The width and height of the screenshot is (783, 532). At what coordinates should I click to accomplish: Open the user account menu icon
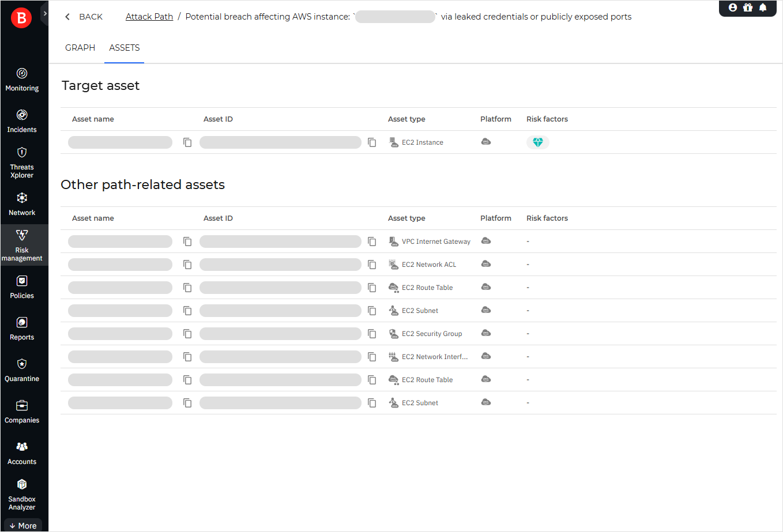tap(733, 7)
